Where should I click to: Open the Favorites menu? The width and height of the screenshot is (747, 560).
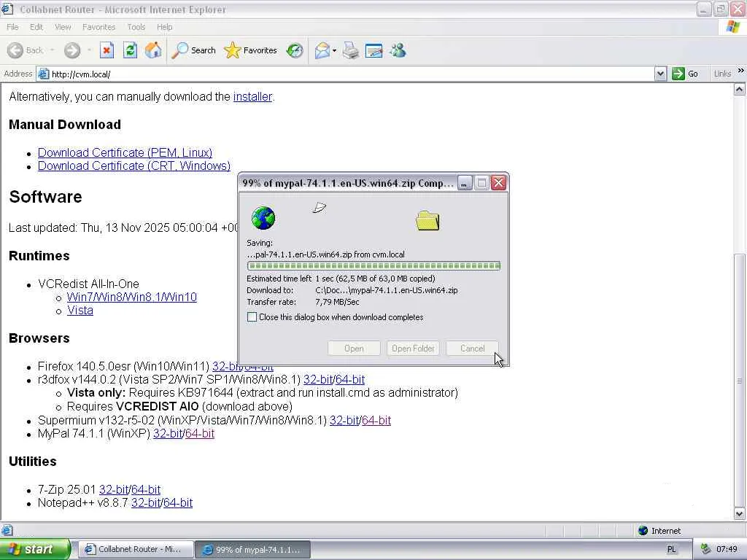98,27
